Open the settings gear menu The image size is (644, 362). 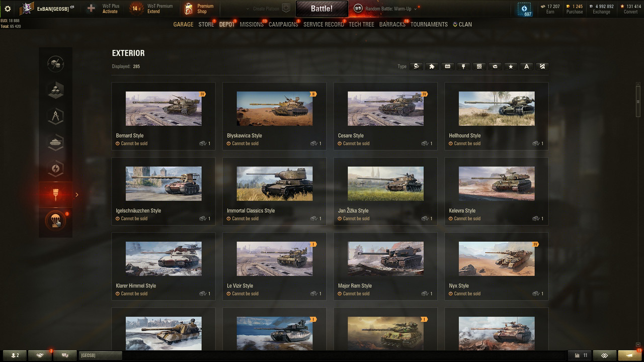pyautogui.click(x=8, y=9)
